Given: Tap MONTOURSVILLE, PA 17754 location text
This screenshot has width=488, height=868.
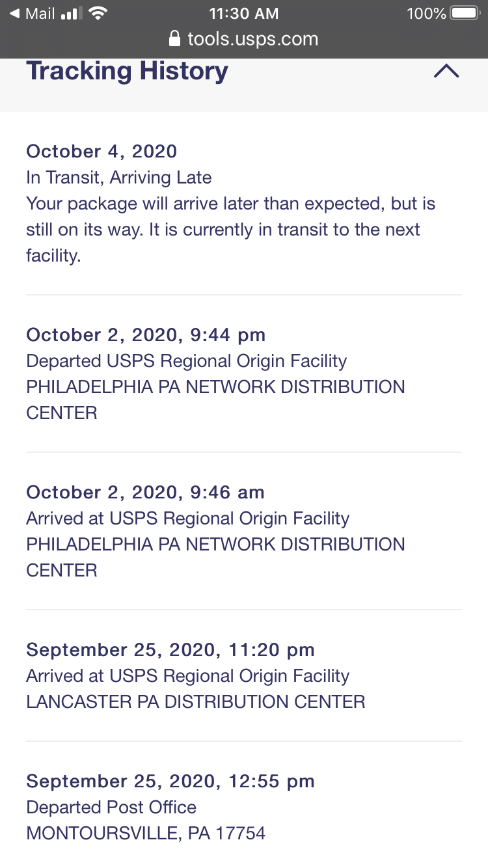Looking at the screenshot, I should [146, 834].
